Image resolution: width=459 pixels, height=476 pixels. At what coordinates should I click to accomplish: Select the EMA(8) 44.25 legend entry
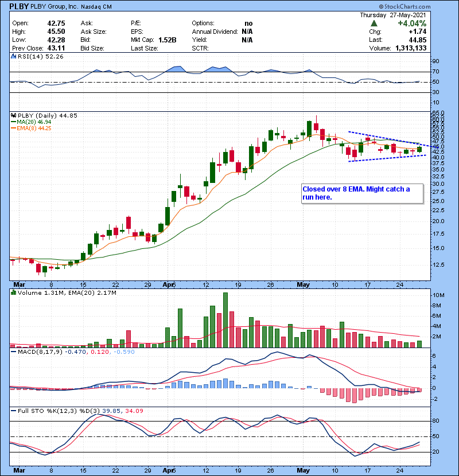point(32,128)
